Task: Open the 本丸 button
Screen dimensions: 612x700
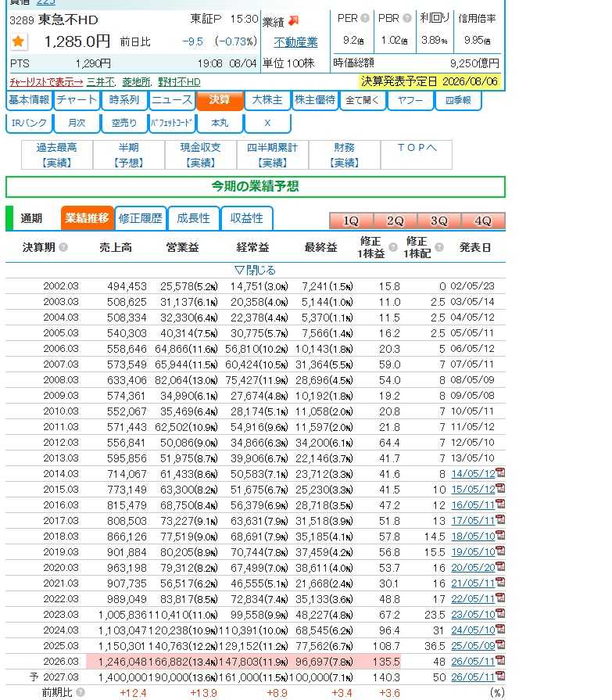Action: click(220, 124)
